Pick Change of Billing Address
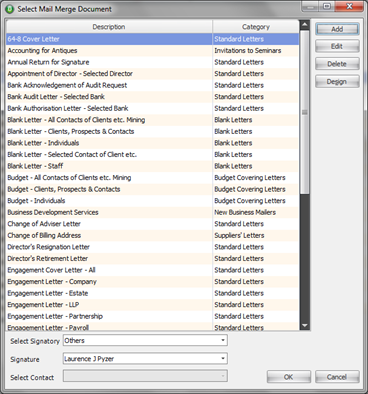The width and height of the screenshot is (368, 394). point(152,235)
